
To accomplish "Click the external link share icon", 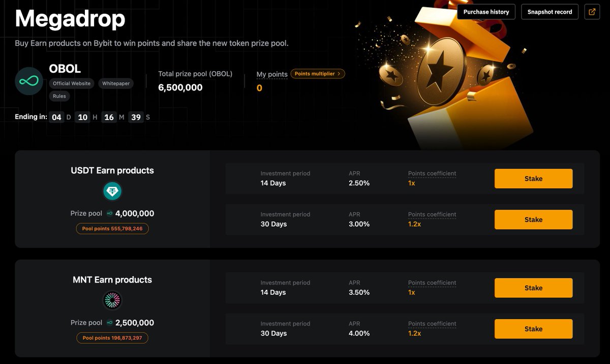I will (x=592, y=12).
